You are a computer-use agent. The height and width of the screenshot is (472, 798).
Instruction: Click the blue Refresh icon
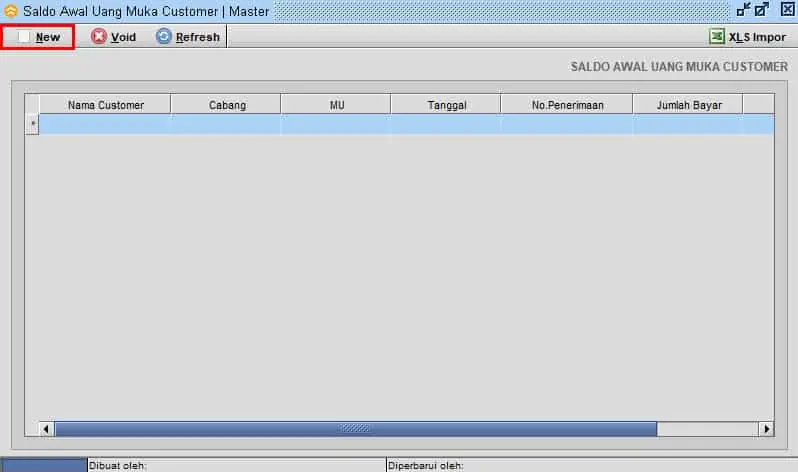point(163,37)
